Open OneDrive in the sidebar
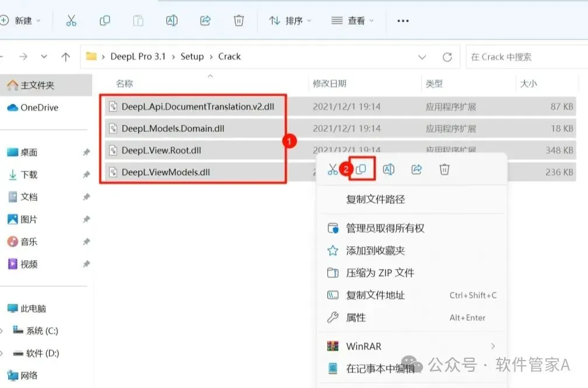 pyautogui.click(x=33, y=108)
